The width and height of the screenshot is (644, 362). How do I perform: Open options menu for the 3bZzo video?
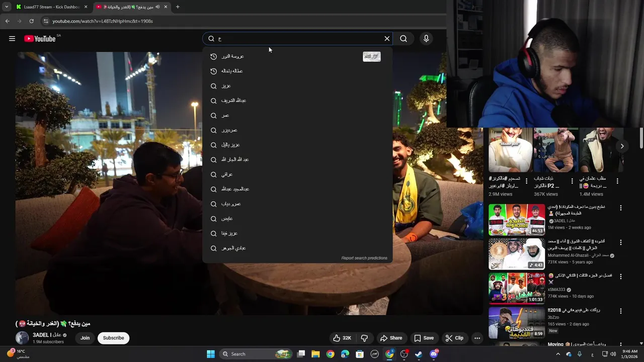click(621, 311)
